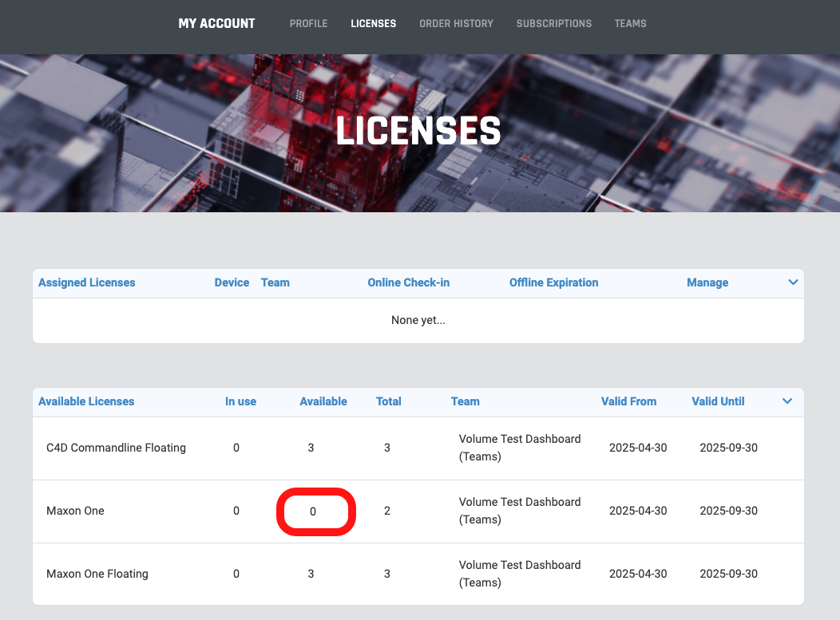The width and height of the screenshot is (840, 620).
Task: Go to the Order History tab
Action: tap(457, 24)
